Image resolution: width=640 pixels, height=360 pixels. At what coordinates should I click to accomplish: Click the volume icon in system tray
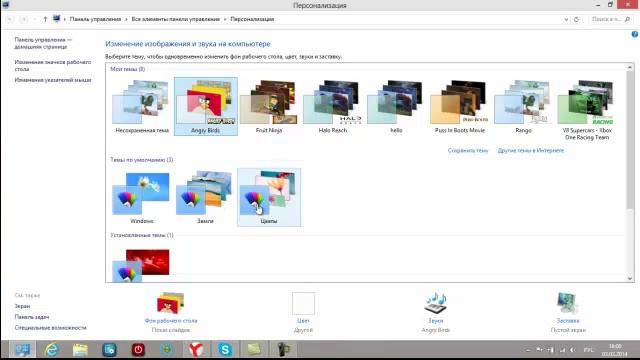573,350
